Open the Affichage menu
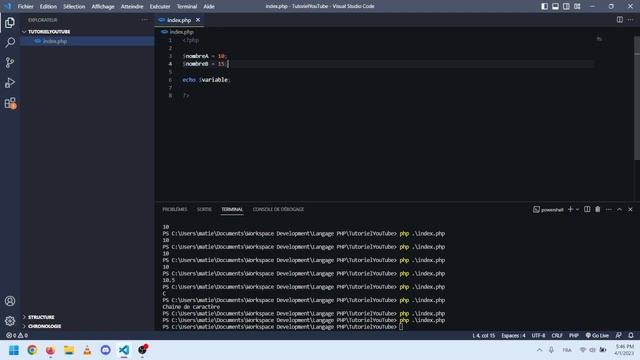Viewport: 640px width, 360px height. tap(103, 6)
